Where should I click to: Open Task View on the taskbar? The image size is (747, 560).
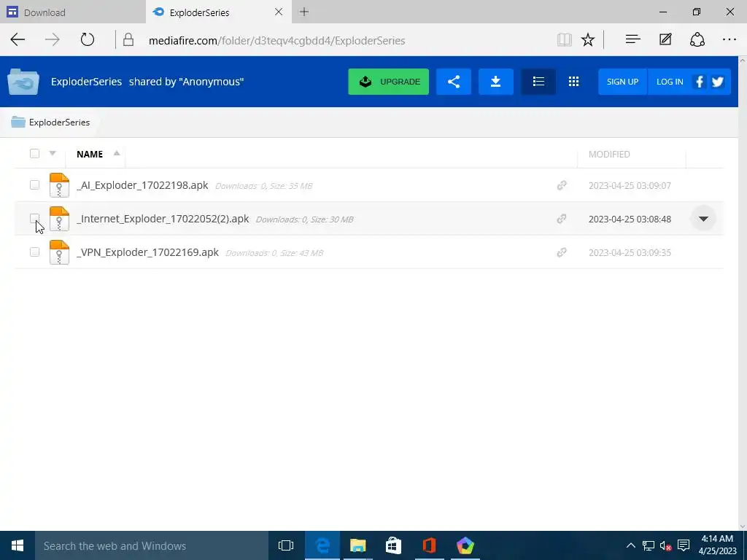pyautogui.click(x=286, y=545)
